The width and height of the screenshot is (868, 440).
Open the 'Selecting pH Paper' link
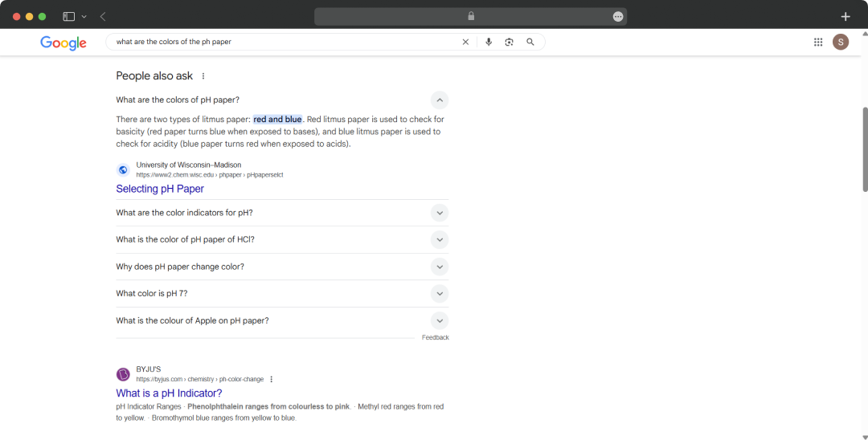(x=160, y=189)
